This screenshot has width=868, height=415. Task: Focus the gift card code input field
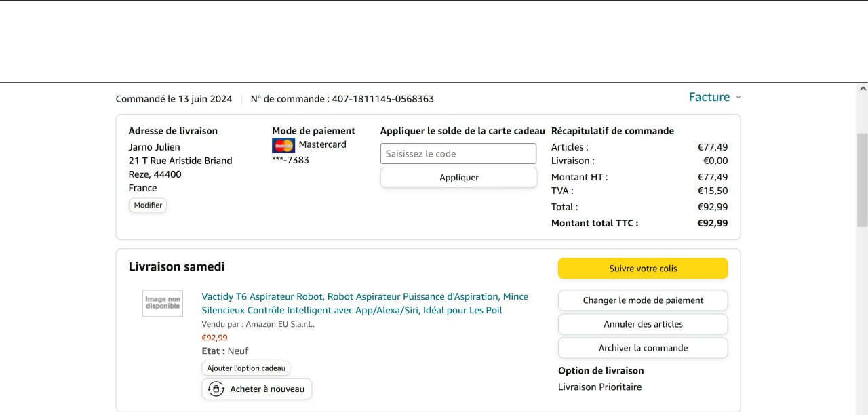(x=458, y=154)
